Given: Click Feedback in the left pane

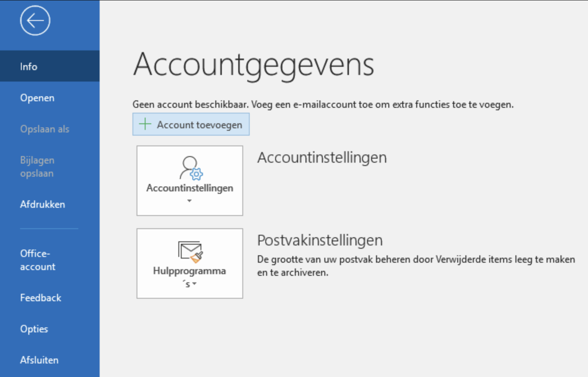Looking at the screenshot, I should (40, 298).
